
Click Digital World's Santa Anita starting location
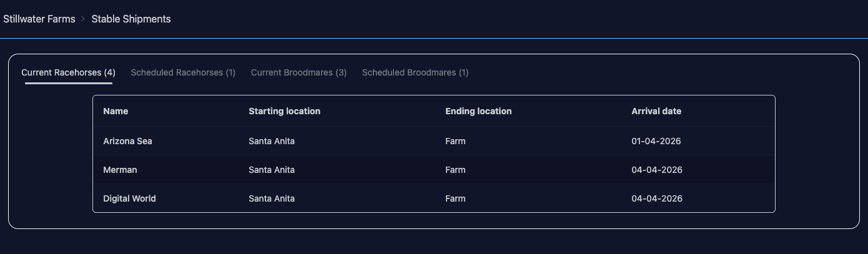click(x=272, y=198)
